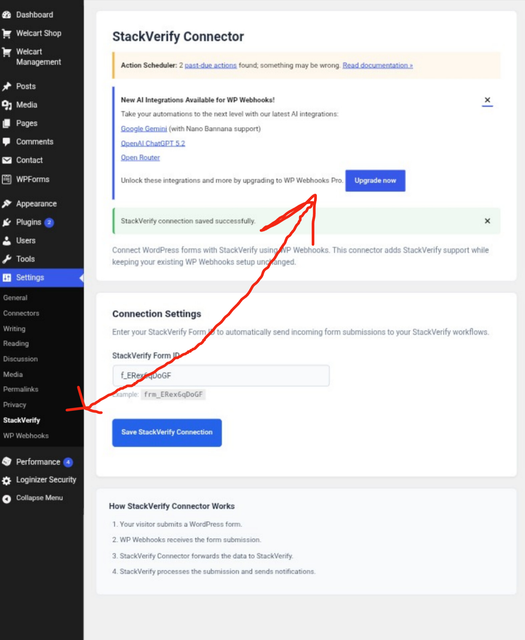Image resolution: width=525 pixels, height=640 pixels.
Task: Focus the StackVerify Form ID field
Action: point(221,376)
